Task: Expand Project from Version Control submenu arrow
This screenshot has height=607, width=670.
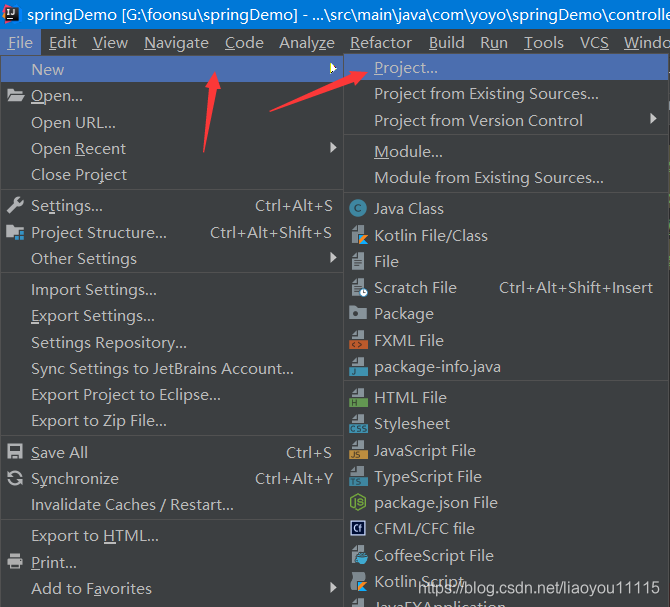Action: pos(653,119)
